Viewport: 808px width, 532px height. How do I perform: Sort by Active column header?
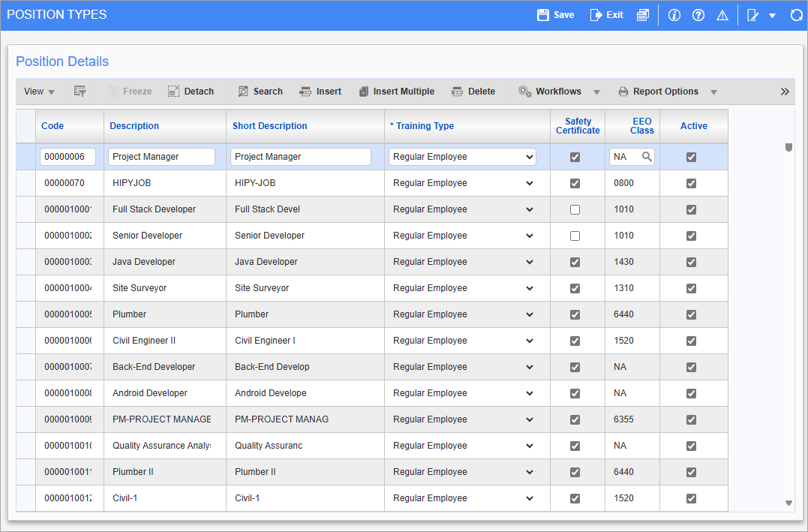click(694, 126)
